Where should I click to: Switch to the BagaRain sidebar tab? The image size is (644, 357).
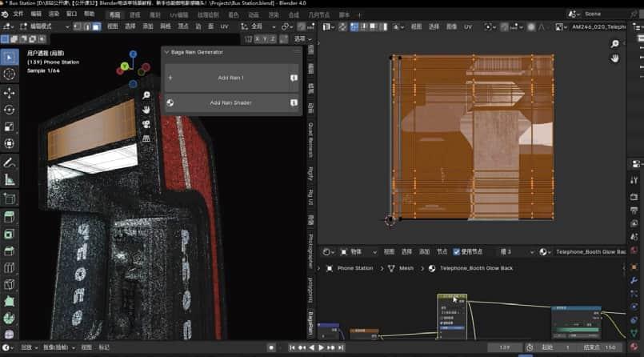(311, 323)
